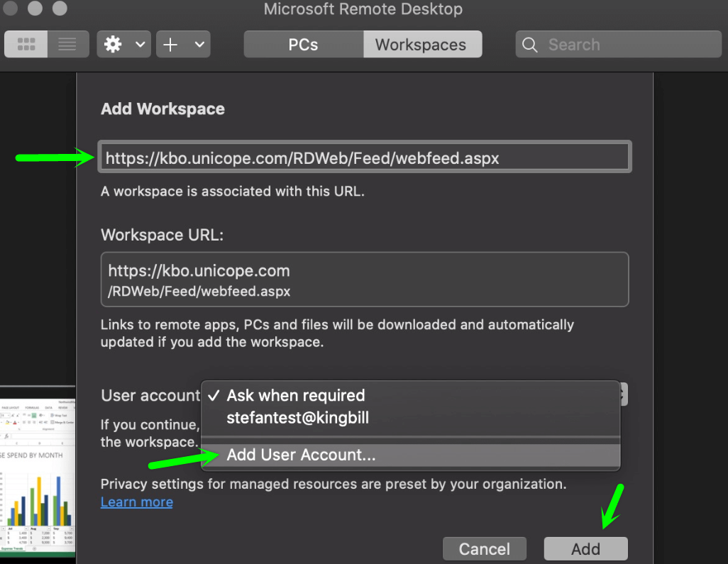The width and height of the screenshot is (728, 564).
Task: Click the privacy settings notice text
Action: pos(333,484)
